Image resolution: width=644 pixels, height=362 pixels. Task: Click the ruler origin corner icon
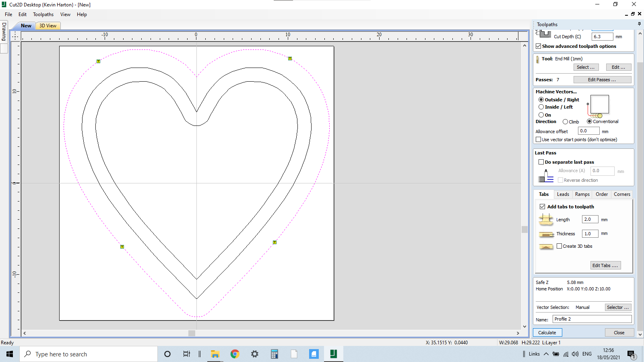point(15,36)
